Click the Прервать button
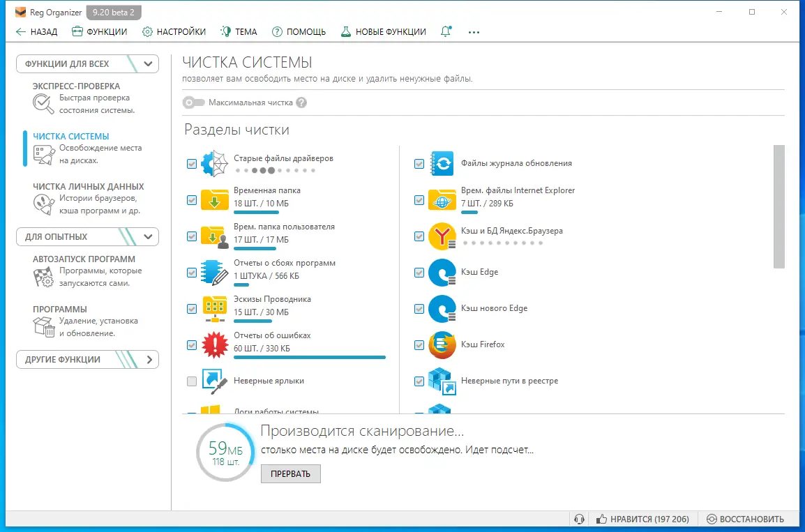 (291, 473)
